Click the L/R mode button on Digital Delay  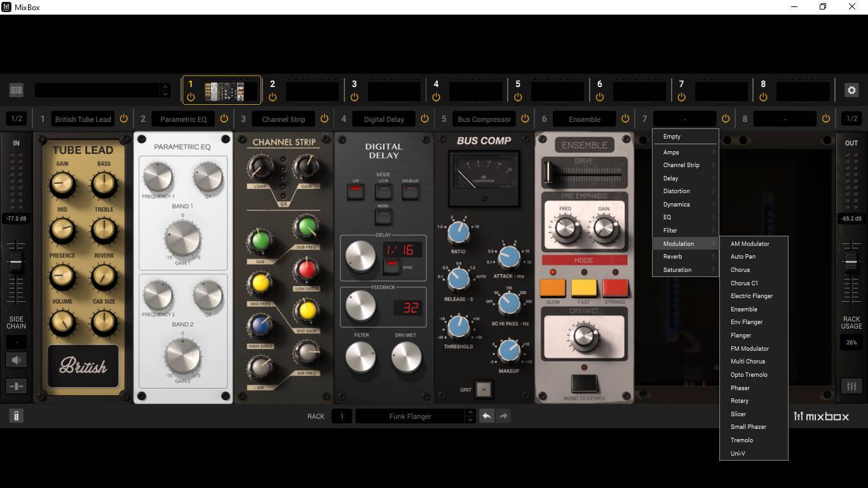click(355, 191)
